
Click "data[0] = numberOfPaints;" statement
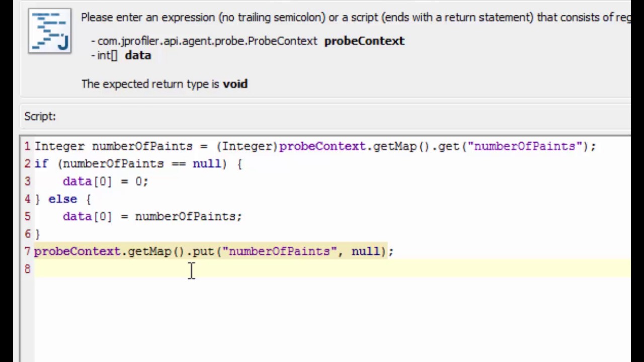click(x=152, y=217)
